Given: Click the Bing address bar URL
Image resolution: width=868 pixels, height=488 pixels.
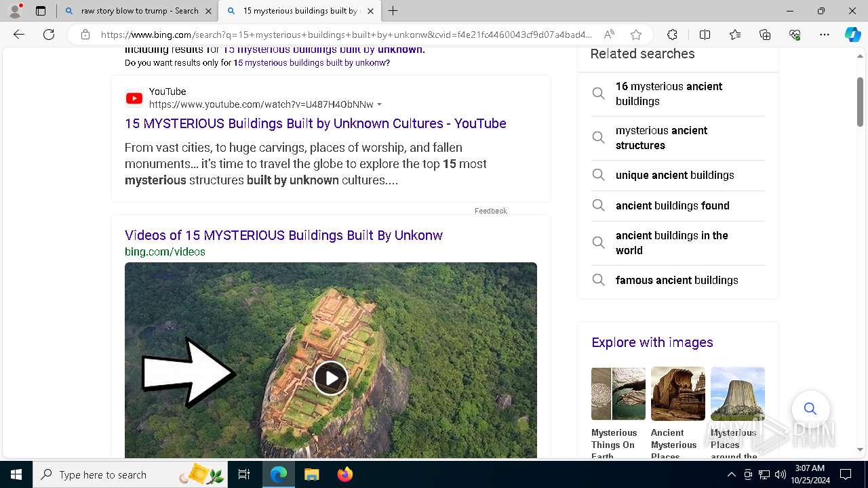Looking at the screenshot, I should click(x=346, y=35).
